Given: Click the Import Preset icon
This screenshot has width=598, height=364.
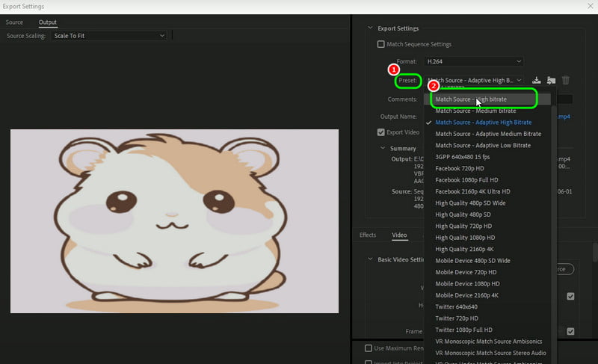Looking at the screenshot, I should click(x=551, y=80).
